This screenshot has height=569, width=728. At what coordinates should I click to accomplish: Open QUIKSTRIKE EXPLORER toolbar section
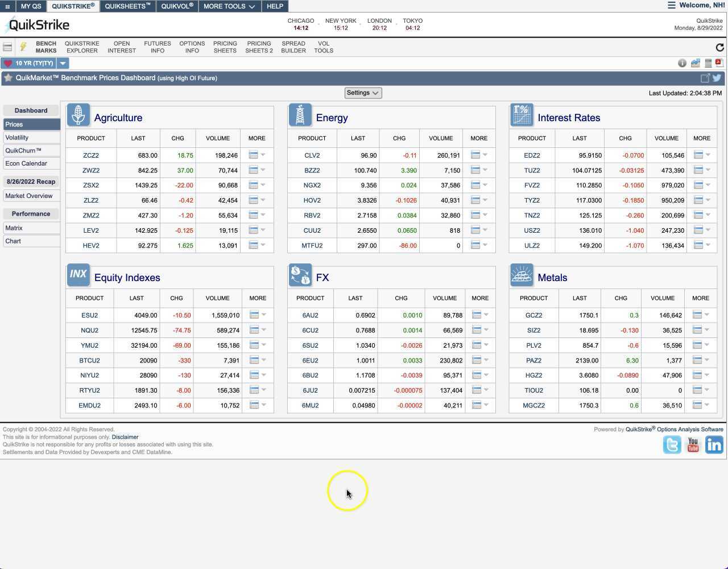82,47
